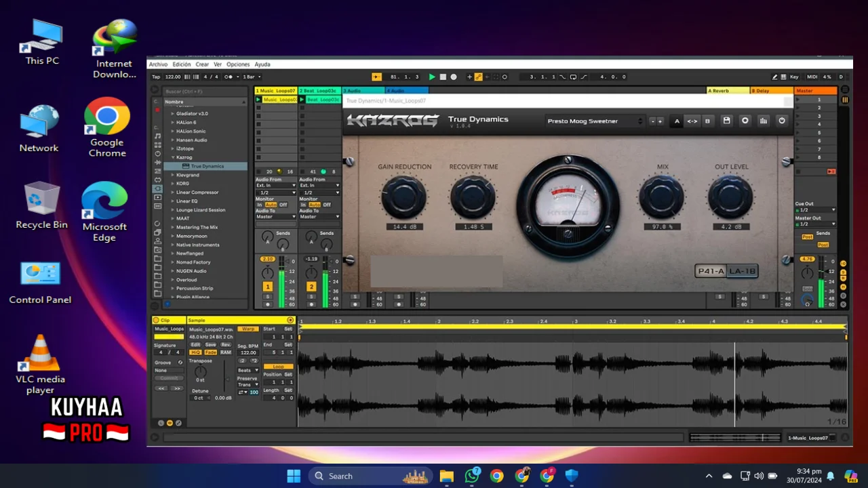Screen dimensions: 868x488
Task: Expand the Native Instruments folder
Action: [x=173, y=245]
